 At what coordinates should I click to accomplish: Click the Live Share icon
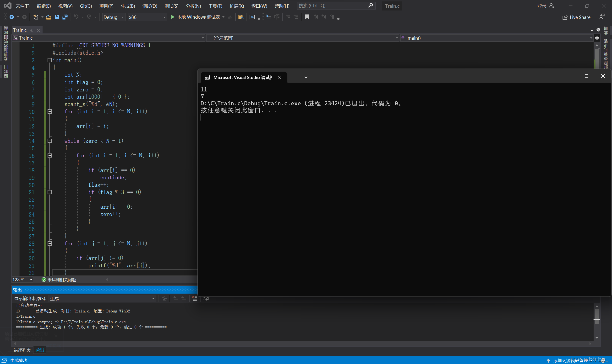click(565, 17)
